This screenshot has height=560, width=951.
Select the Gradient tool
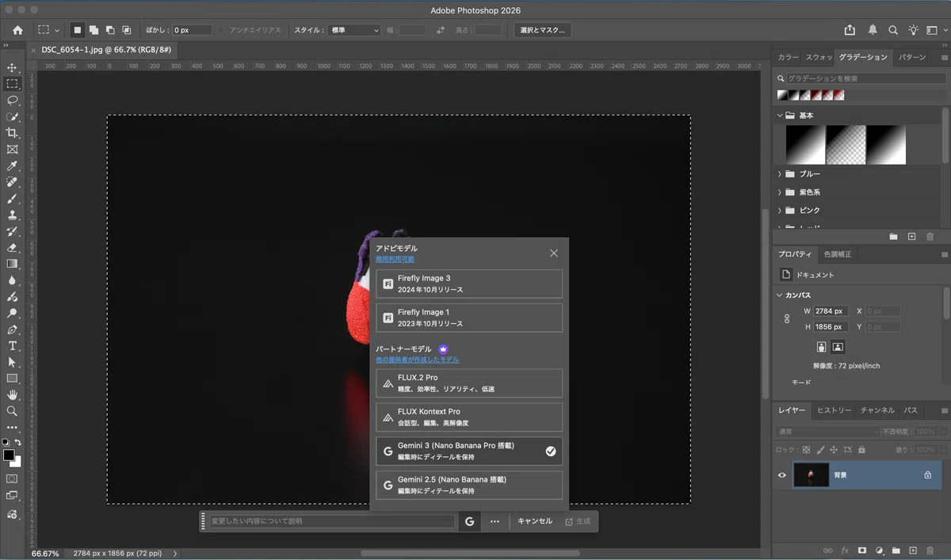pos(12,264)
